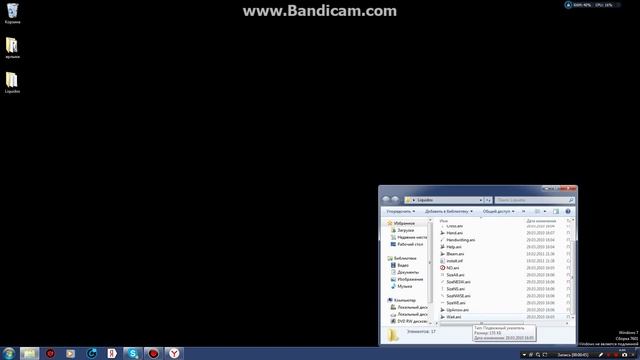Go back in the Explorer window
Image resolution: width=640 pixels, height=360 pixels.
click(386, 200)
